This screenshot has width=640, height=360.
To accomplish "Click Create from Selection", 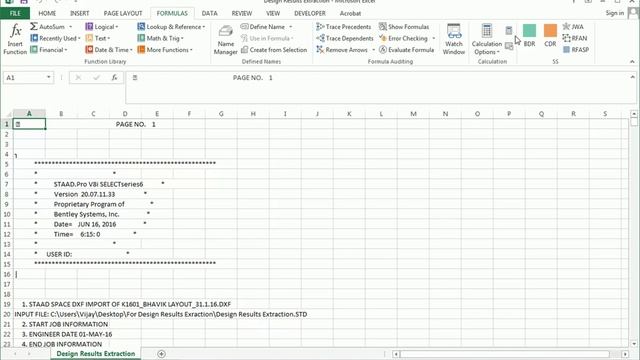I will point(274,50).
